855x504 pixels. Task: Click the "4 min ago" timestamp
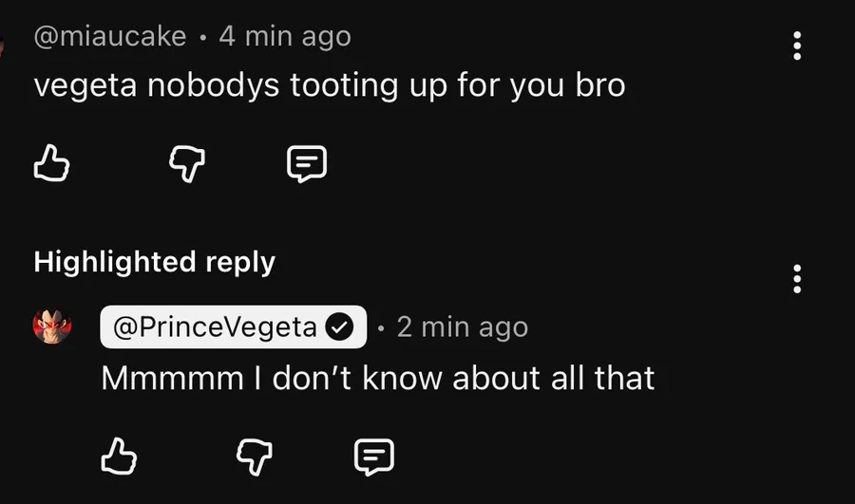[x=285, y=37]
